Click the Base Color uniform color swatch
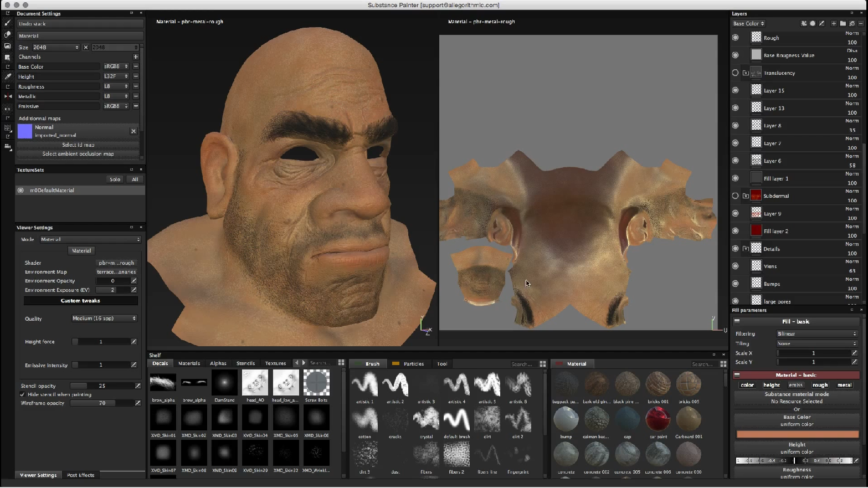This screenshot has height=488, width=868. click(x=797, y=434)
